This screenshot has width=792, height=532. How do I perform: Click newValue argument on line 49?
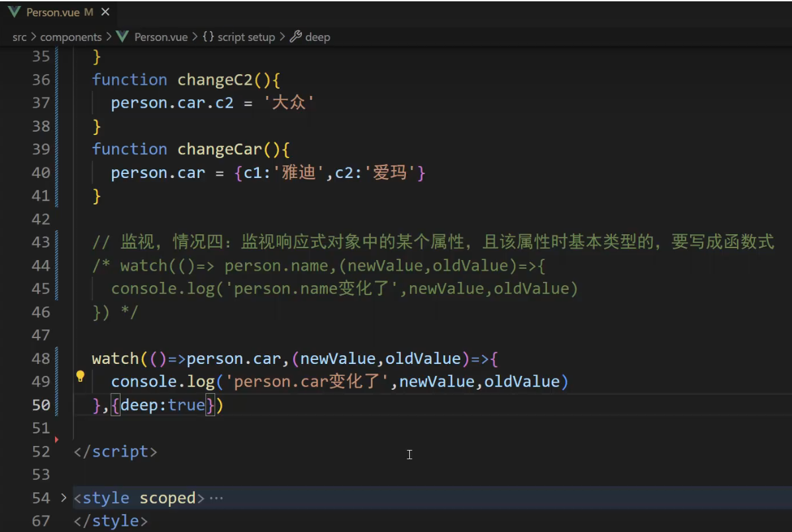pyautogui.click(x=437, y=382)
